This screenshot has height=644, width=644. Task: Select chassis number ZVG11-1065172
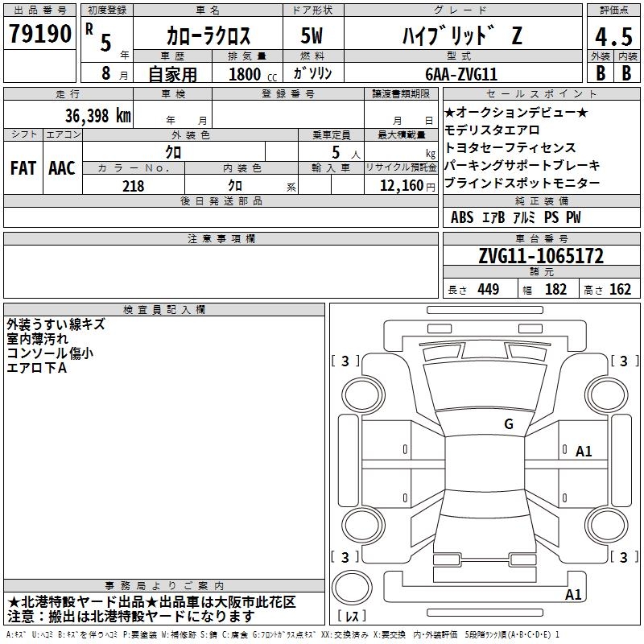(540, 257)
